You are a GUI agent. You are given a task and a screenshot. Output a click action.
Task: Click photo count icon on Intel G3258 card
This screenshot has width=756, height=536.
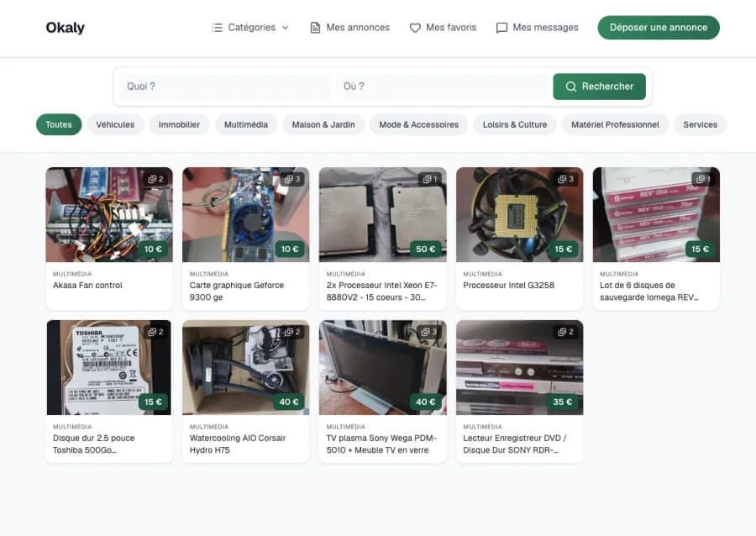click(x=562, y=179)
